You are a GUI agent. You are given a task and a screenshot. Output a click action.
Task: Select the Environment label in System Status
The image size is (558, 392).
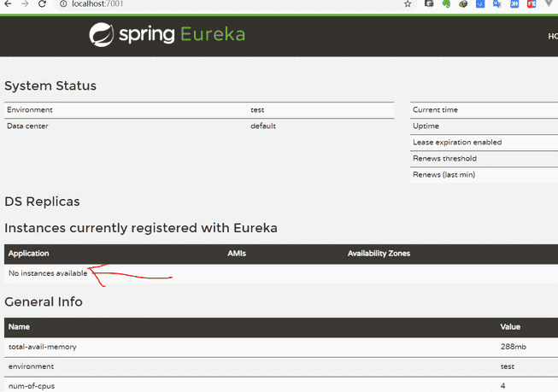pyautogui.click(x=30, y=110)
